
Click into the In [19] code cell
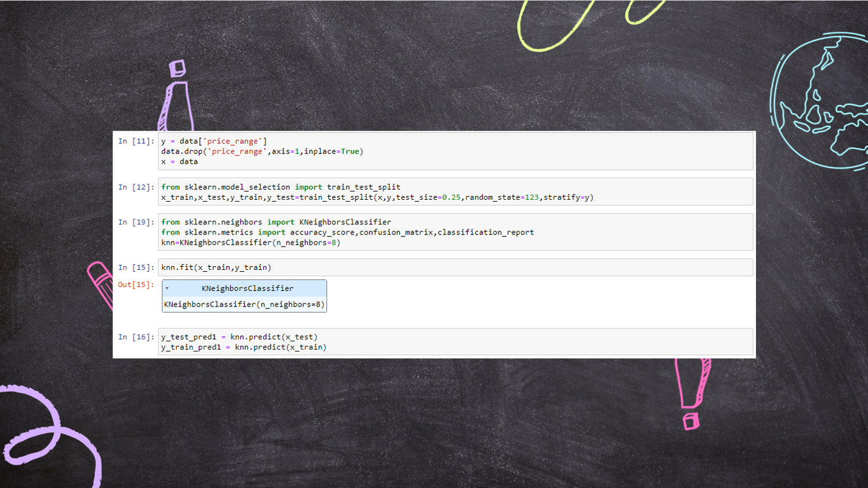click(456, 232)
